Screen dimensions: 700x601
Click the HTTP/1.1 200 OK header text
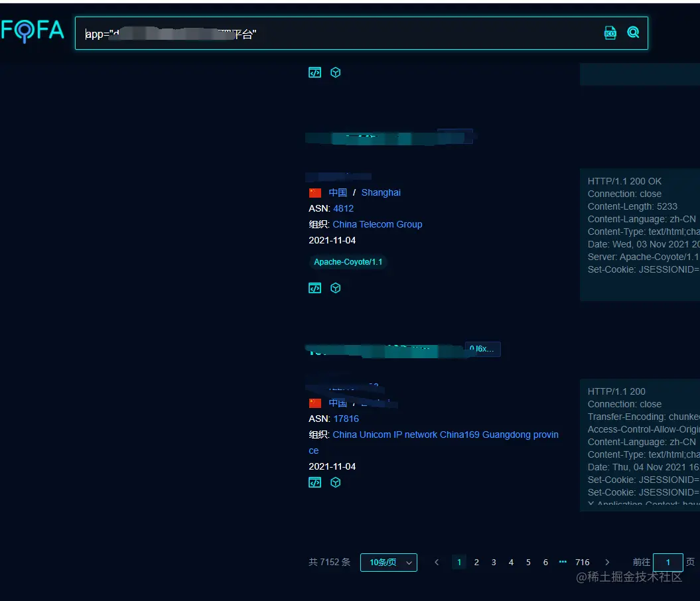(x=624, y=181)
